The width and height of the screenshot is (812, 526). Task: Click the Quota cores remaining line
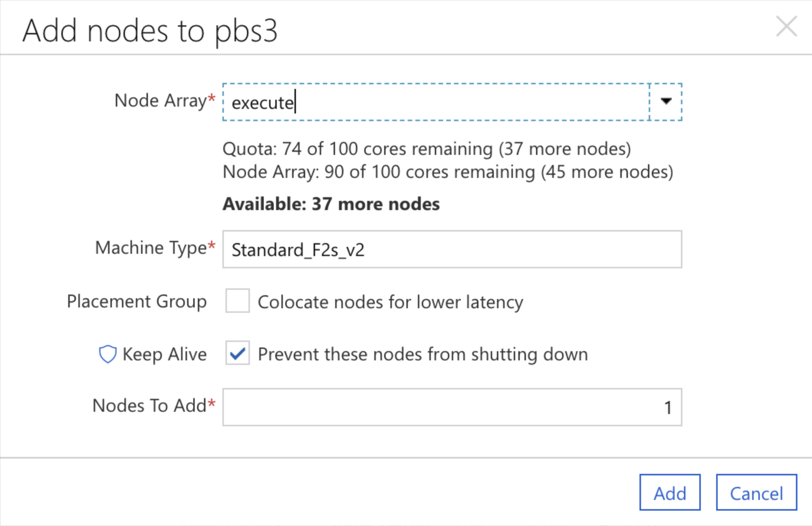pos(427,149)
